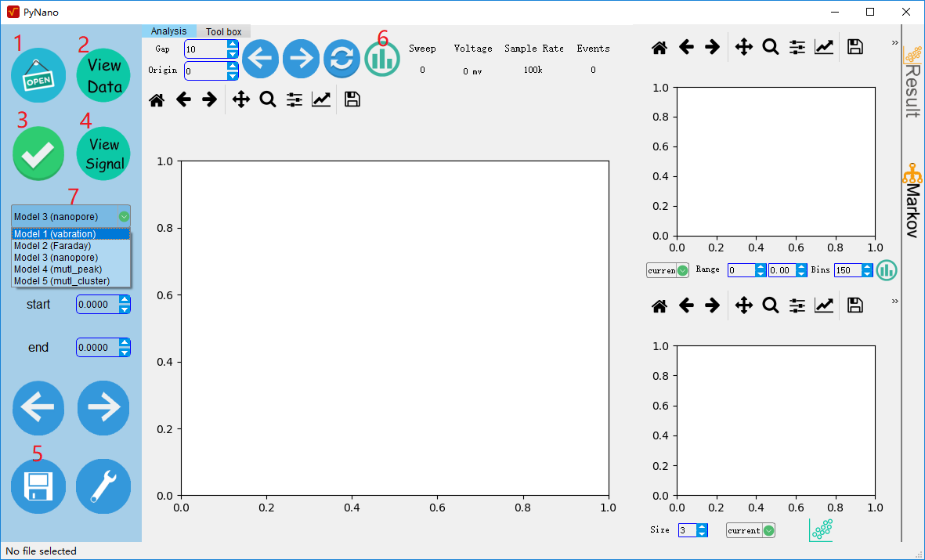Click the large left arrow in left sidebar
The width and height of the screenshot is (925, 560).
coord(38,408)
